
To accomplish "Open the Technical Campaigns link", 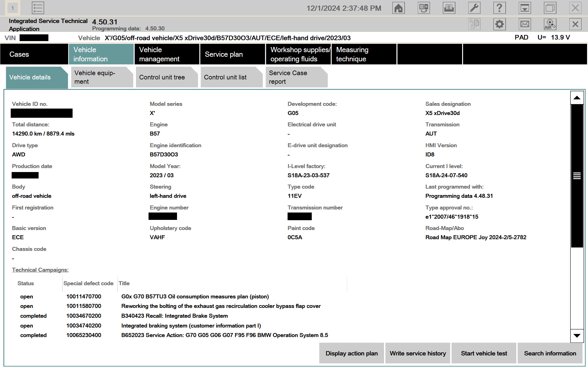I will 40,270.
